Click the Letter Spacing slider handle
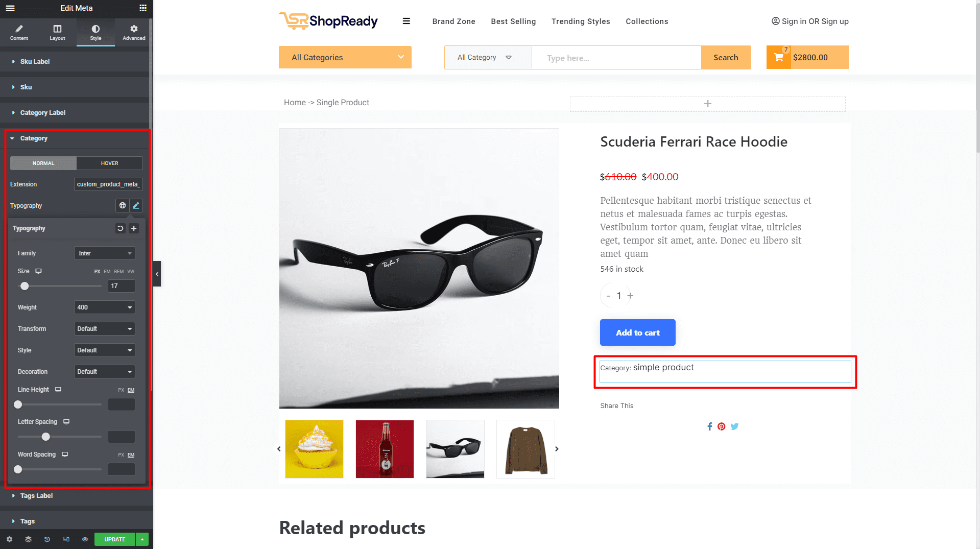Viewport: 980px width, 549px height. (x=46, y=437)
